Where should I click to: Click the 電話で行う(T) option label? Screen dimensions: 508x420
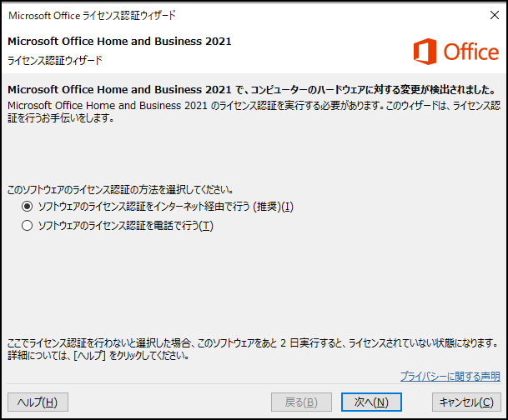[x=126, y=226]
